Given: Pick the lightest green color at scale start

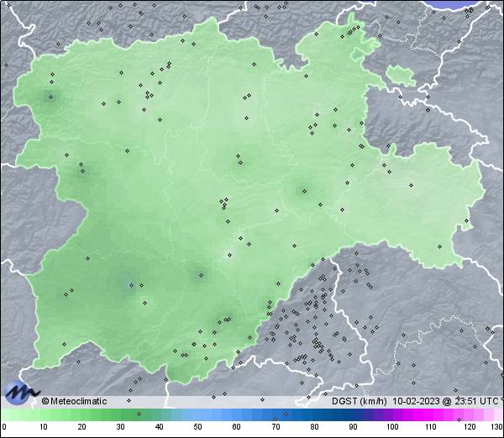Looking at the screenshot, I should point(7,414).
